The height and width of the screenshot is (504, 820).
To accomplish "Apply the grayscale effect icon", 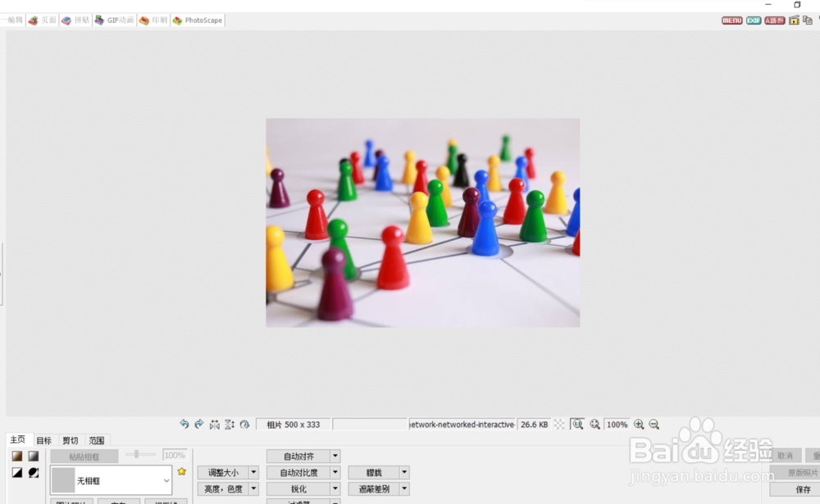I will point(34,456).
